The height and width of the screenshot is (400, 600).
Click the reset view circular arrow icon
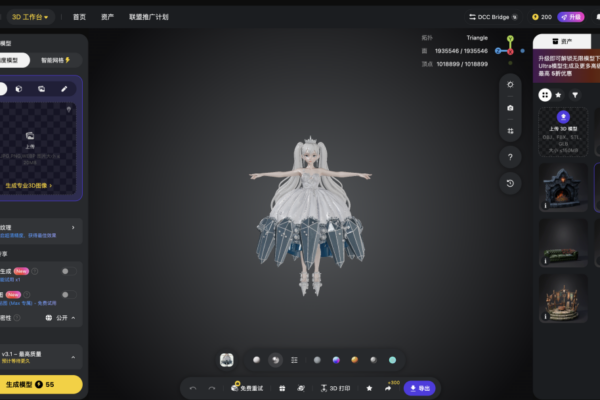(510, 183)
